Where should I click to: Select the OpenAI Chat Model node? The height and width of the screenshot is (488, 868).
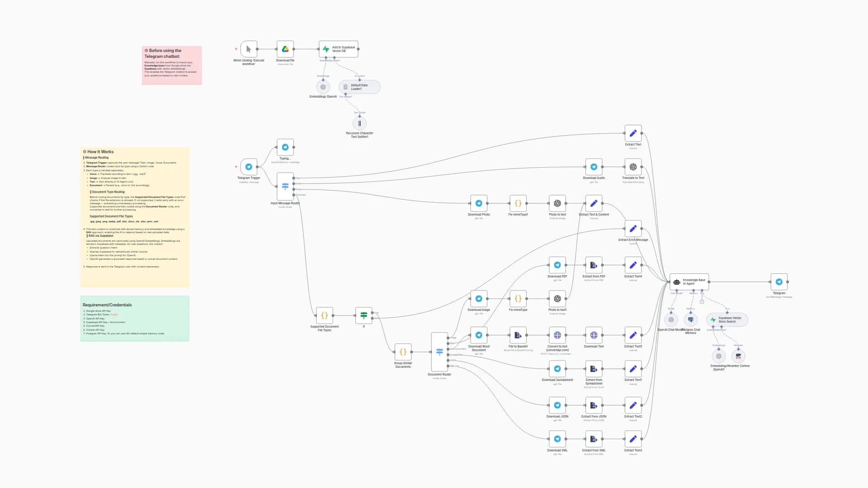pos(671,319)
